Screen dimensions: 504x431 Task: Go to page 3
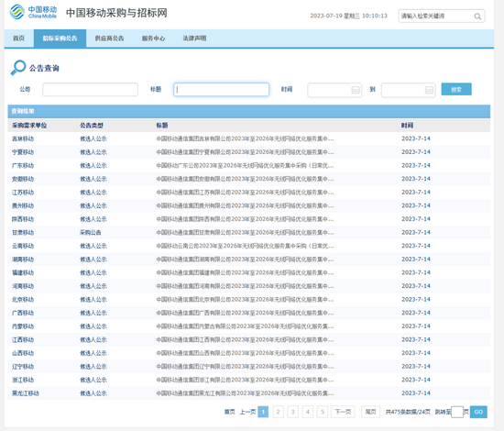(293, 412)
